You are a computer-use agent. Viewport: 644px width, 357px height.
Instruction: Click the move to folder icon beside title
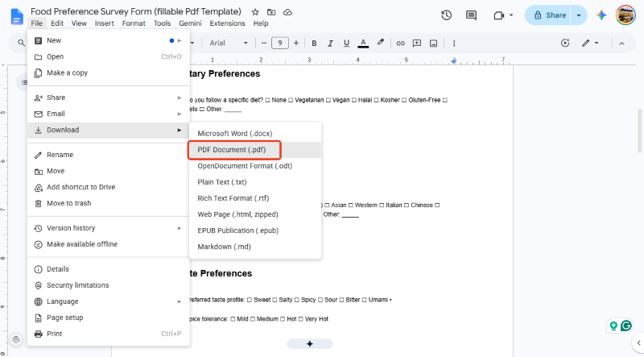pos(271,12)
